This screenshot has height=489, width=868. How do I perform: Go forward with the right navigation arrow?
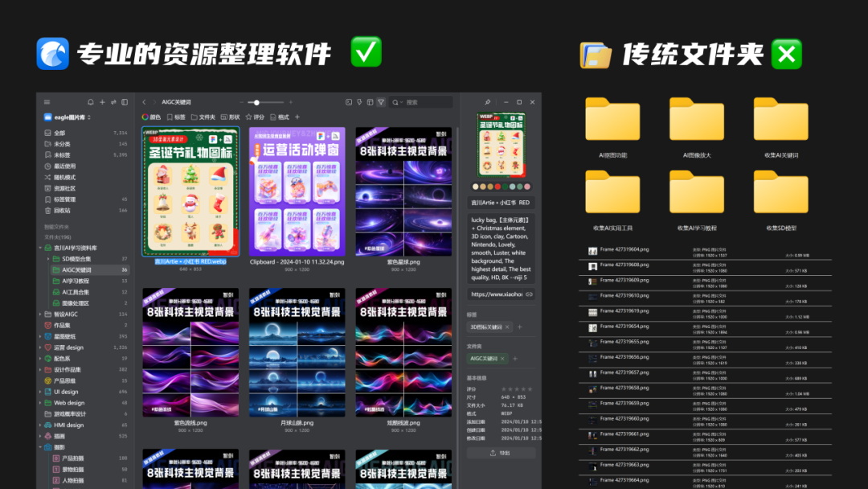coord(154,102)
